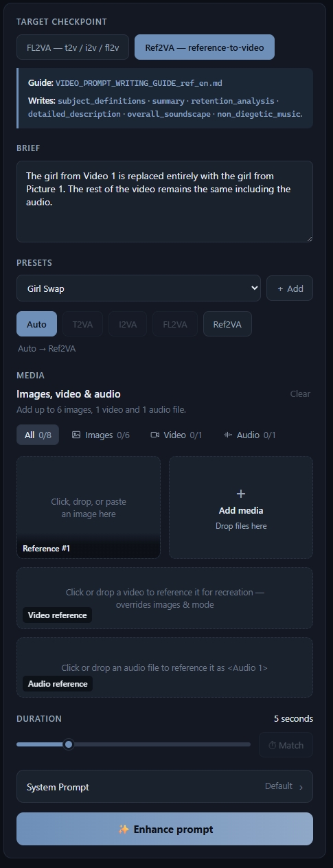Click the + Add preset button
The image size is (333, 868).
(x=290, y=288)
